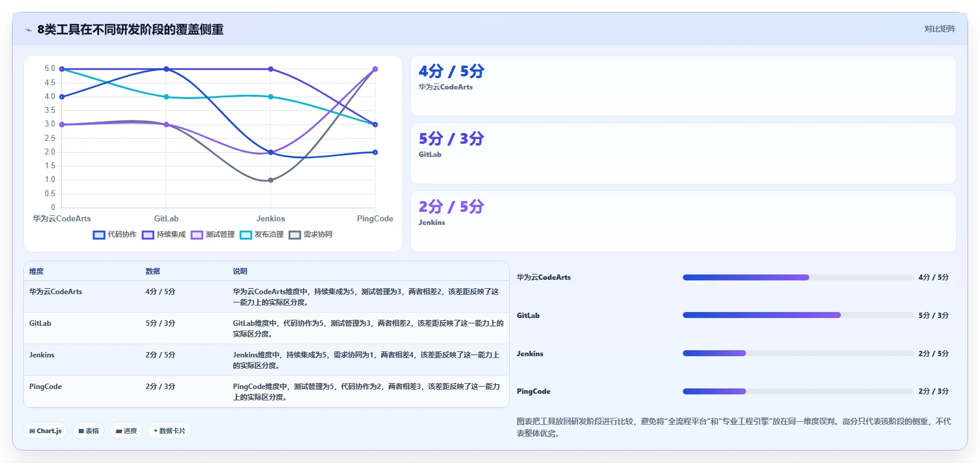Click the 进度 tag chip

pos(126,431)
